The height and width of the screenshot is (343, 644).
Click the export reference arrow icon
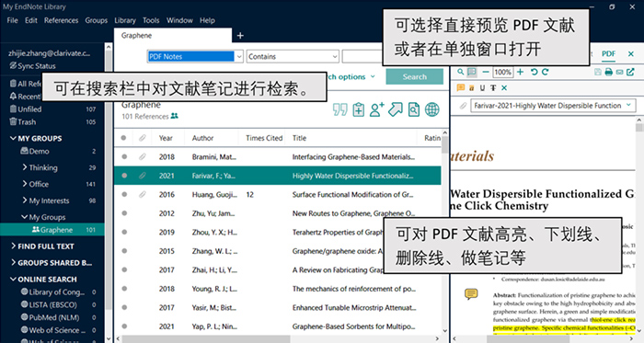pyautogui.click(x=395, y=109)
